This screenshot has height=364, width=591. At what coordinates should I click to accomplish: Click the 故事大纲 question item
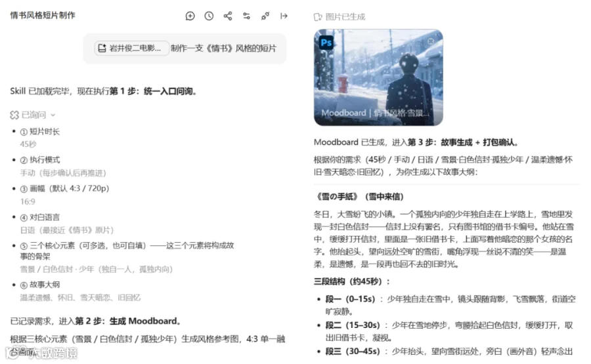click(x=40, y=285)
